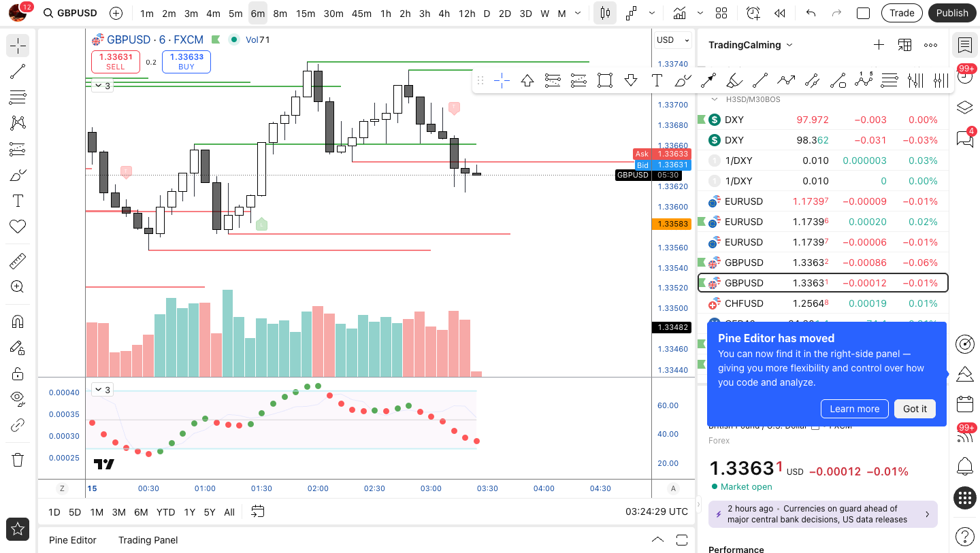Screen dimensions: 980x553
Task: Open the favorites star toolbar button
Action: coord(18,529)
